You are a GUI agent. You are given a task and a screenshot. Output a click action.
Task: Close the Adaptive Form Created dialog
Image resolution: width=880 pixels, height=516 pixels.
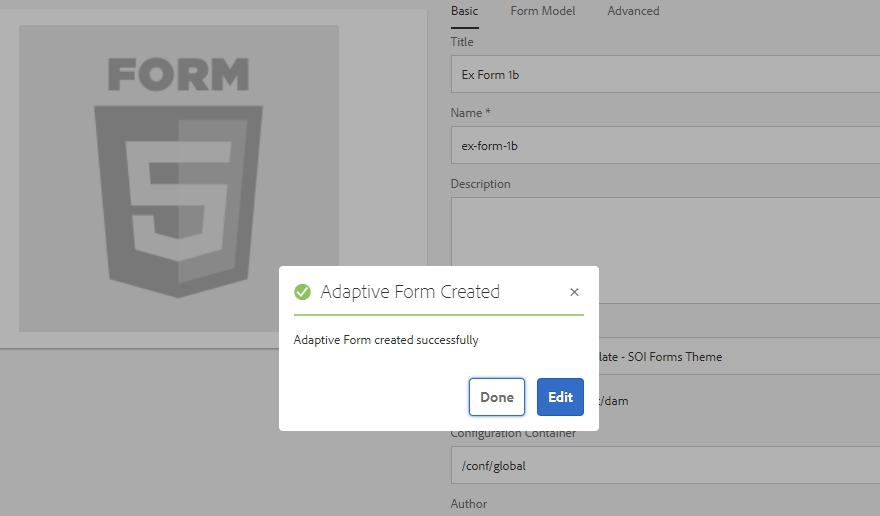pyautogui.click(x=574, y=292)
